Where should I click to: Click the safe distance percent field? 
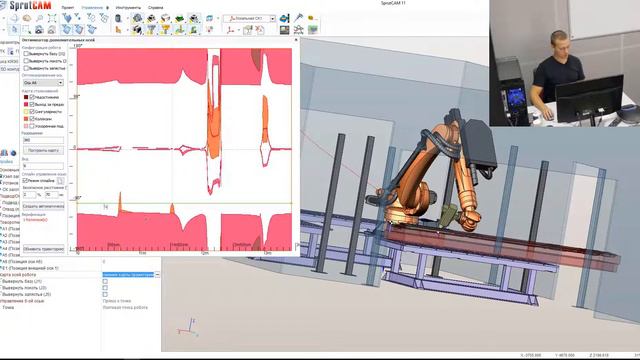coord(29,195)
